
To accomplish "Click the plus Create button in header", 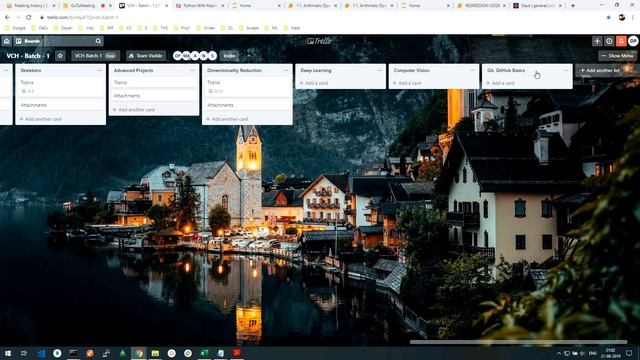I will (x=597, y=41).
